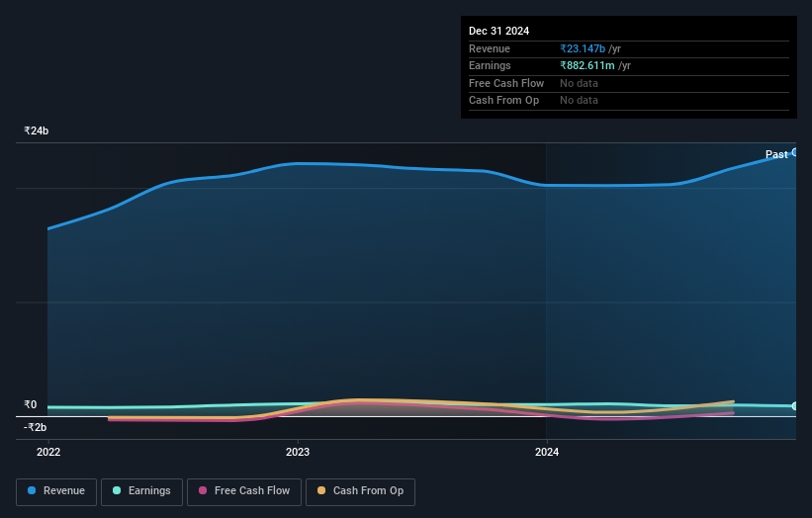Toggle the Revenue legend button
This screenshot has width=812, height=518.
[x=56, y=491]
